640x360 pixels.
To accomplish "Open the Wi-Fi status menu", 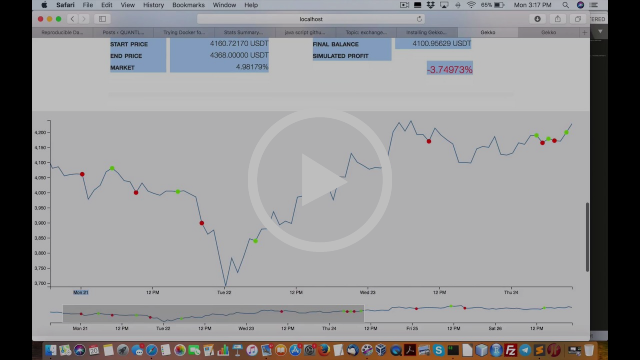I will 471,5.
